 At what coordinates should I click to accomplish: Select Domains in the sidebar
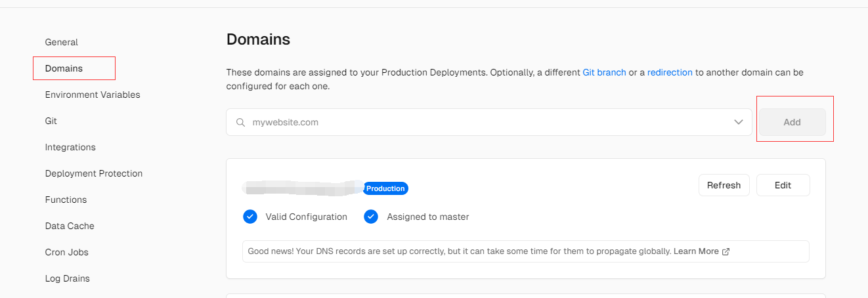coord(64,68)
